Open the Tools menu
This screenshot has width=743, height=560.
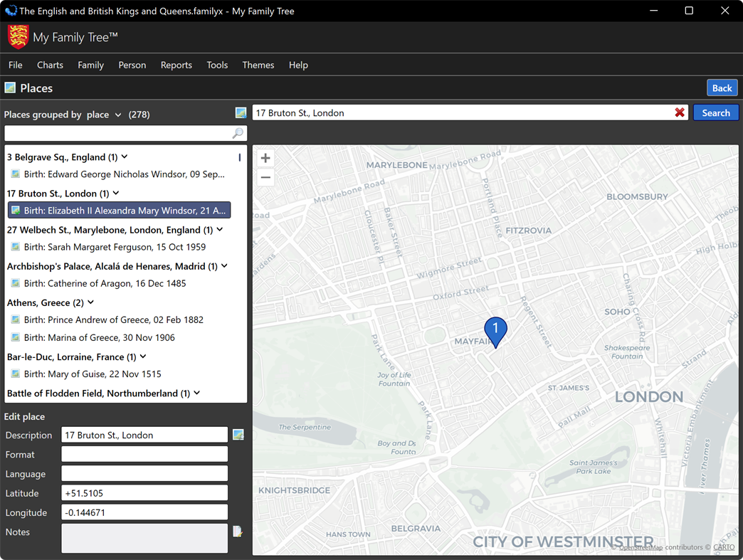pyautogui.click(x=217, y=65)
